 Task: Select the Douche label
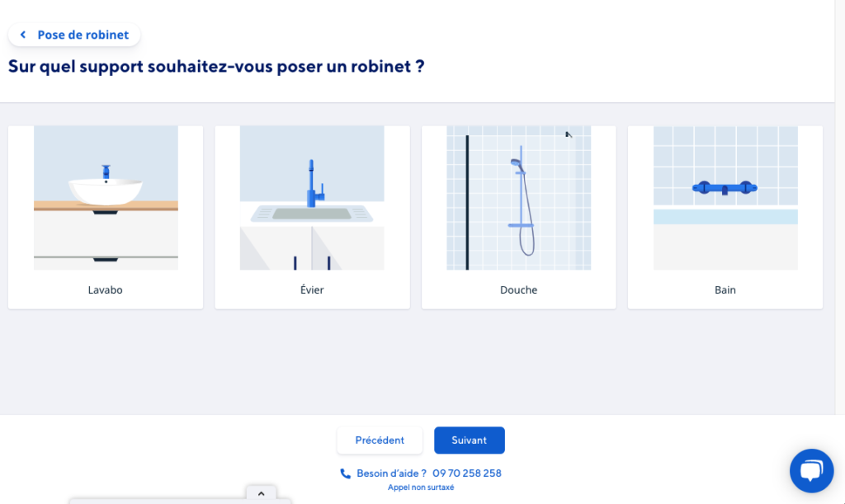point(518,290)
